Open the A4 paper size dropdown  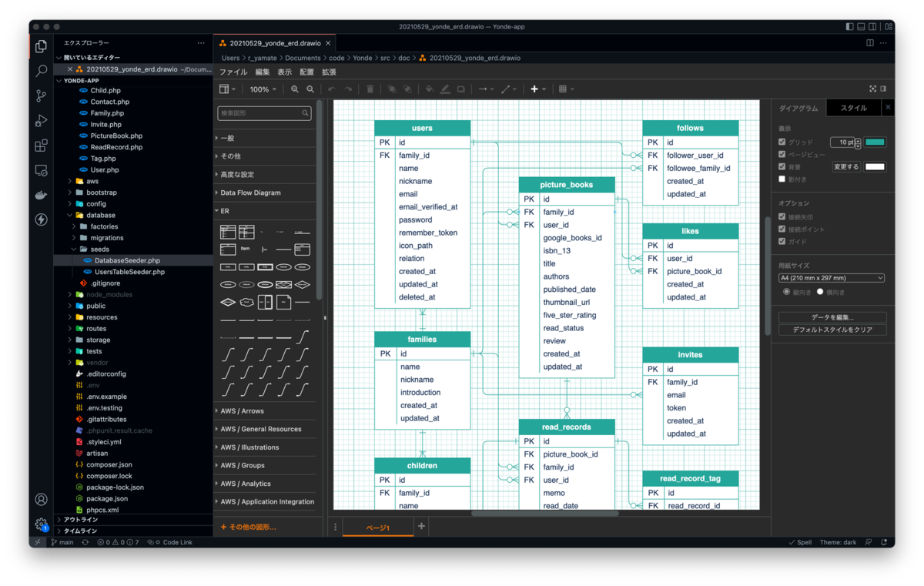click(x=832, y=278)
